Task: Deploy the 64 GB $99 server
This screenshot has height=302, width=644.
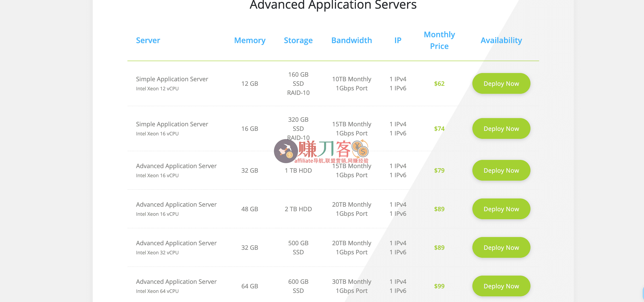Action: 501,286
